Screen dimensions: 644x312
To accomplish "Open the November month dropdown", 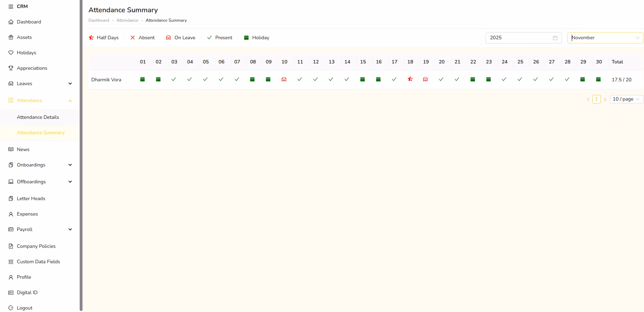I will (x=605, y=38).
